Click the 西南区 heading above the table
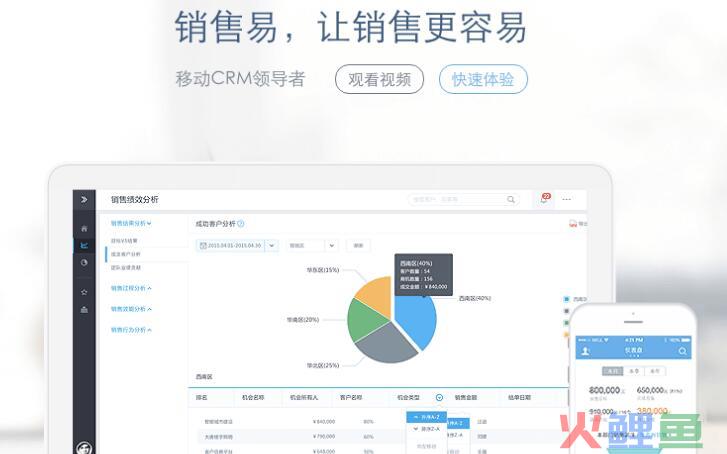 [204, 377]
